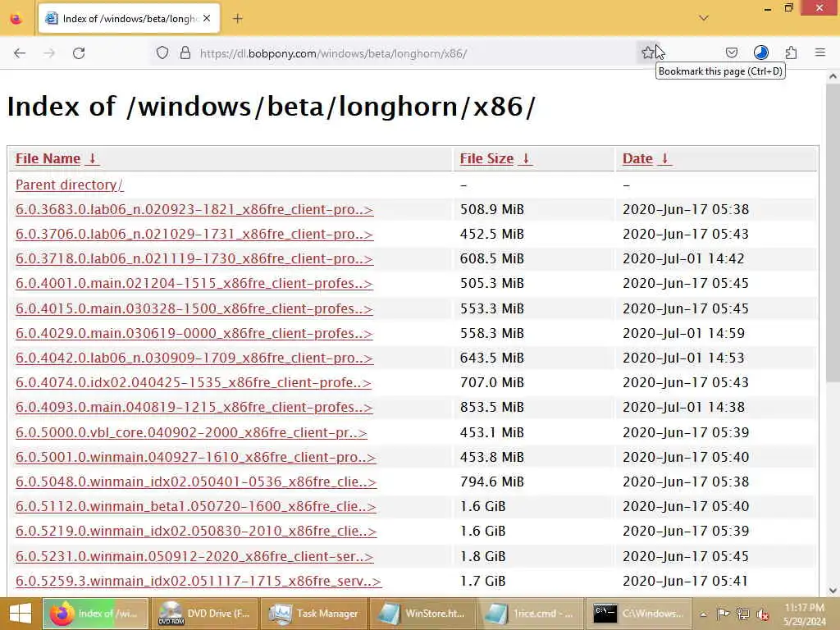Click the forward navigation arrow
Screen dimensions: 840x630
pyautogui.click(x=49, y=53)
